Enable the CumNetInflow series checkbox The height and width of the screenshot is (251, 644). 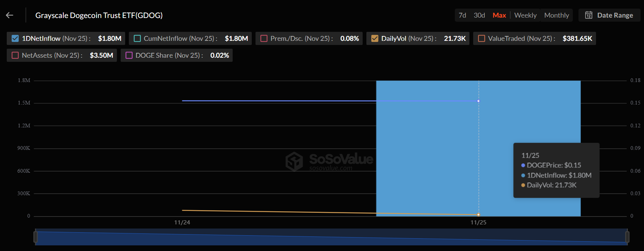[137, 39]
